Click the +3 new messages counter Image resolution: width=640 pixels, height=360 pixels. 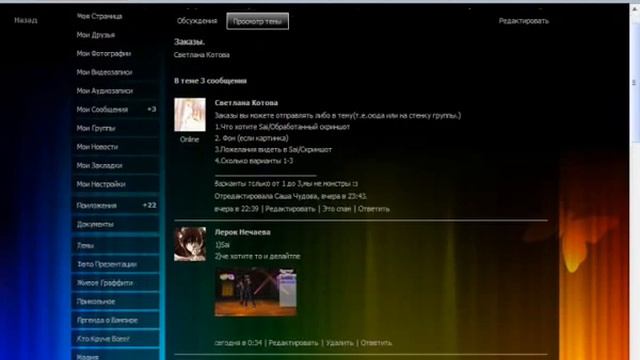pyautogui.click(x=151, y=109)
